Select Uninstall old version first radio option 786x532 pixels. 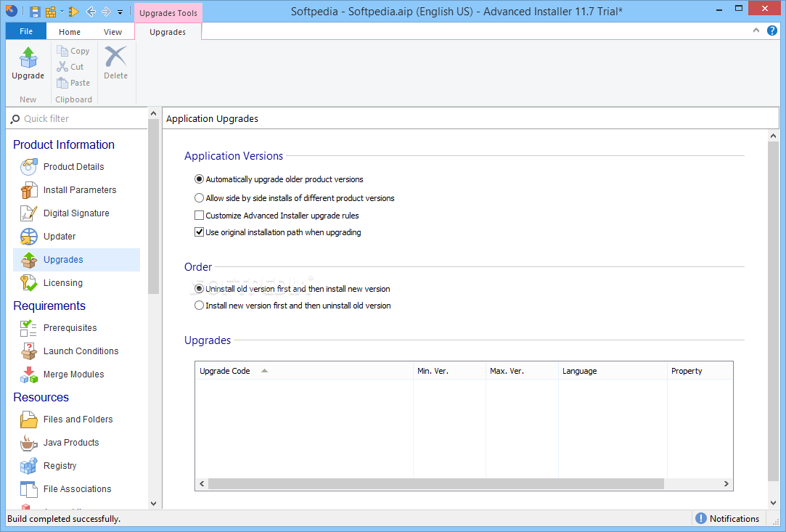[x=199, y=289]
